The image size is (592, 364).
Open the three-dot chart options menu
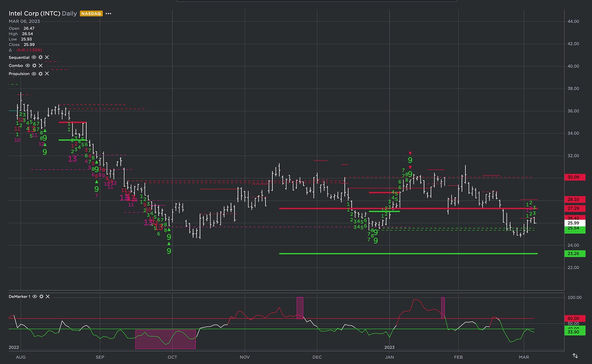109,13
